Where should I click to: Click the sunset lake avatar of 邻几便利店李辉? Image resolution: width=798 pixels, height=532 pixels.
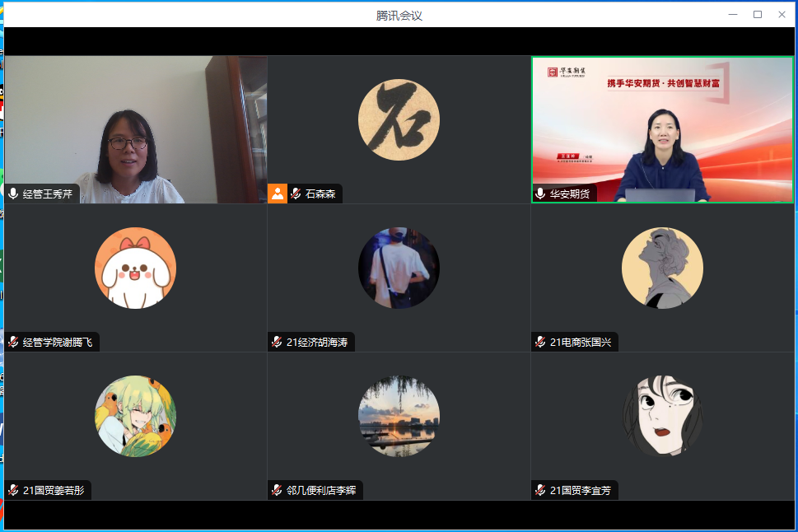coord(399,416)
